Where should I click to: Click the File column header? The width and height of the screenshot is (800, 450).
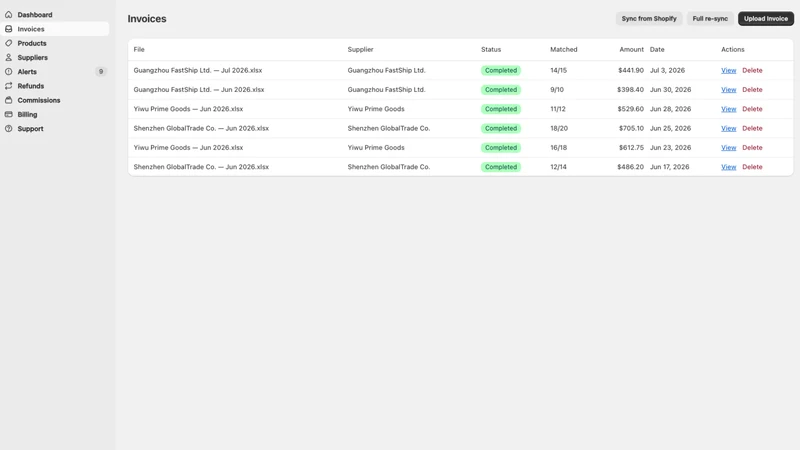pos(139,49)
